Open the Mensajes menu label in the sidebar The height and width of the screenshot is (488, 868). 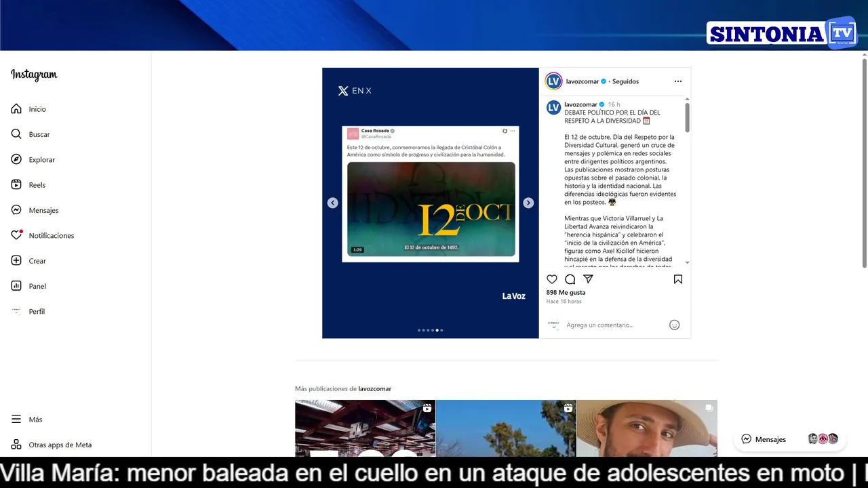point(43,210)
